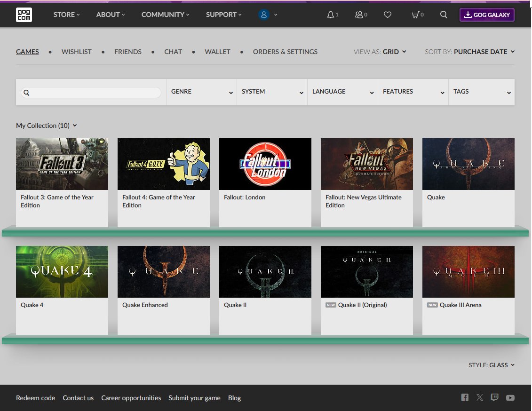
Task: Change VIEW AS grid dropdown
Action: 380,52
